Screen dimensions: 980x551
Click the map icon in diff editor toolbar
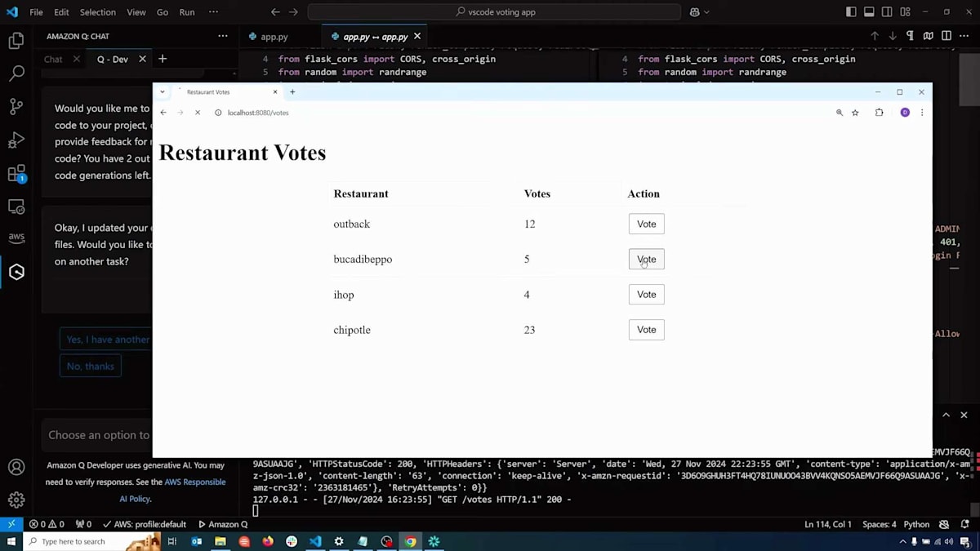[x=929, y=36]
